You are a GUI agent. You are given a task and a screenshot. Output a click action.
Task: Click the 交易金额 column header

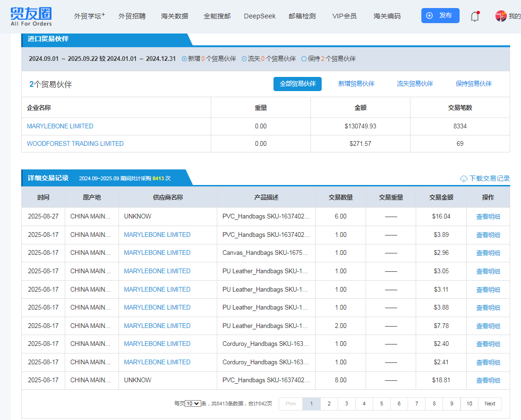[x=441, y=197]
